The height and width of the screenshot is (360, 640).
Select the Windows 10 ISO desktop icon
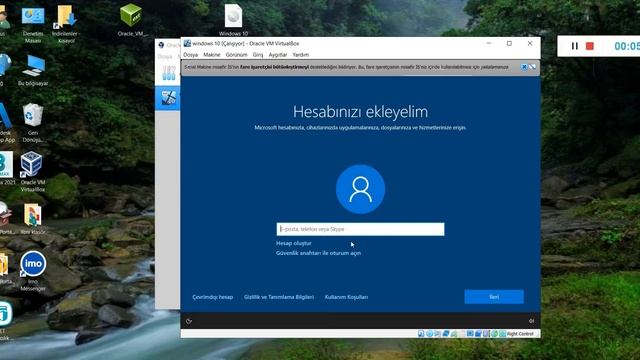click(x=233, y=20)
